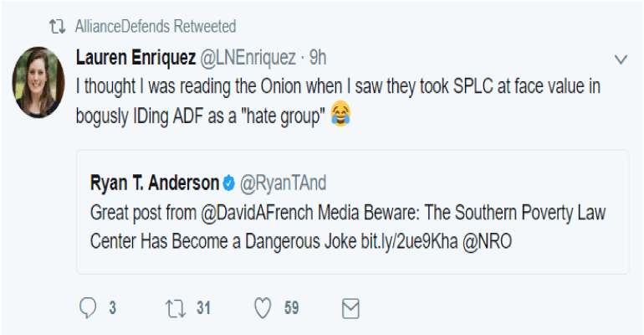Screen dimensions: 644x335
Task: Expand the tweet options chevron menu
Action: click(x=621, y=59)
